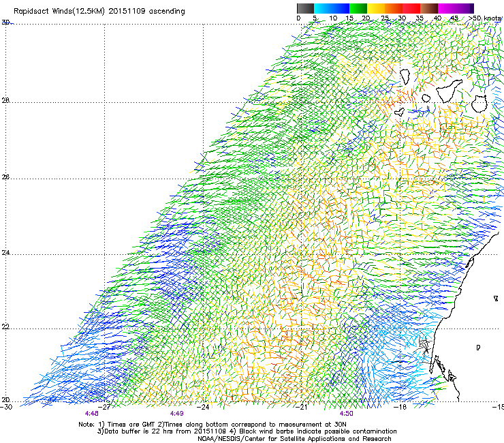This screenshot has width=504, height=443.
Task: Click the longitude '-18' axis label
Action: pos(400,407)
